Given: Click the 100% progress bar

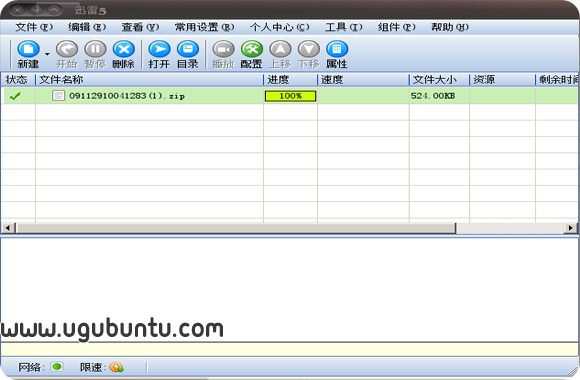Looking at the screenshot, I should point(290,96).
